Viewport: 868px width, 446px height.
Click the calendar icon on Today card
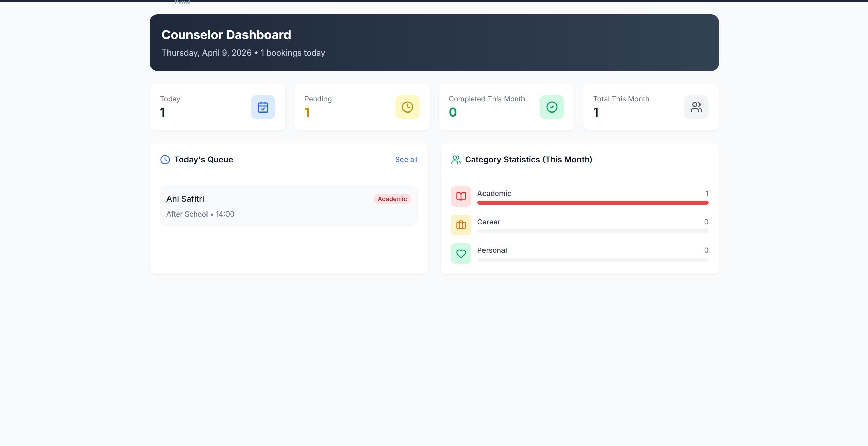[263, 107]
